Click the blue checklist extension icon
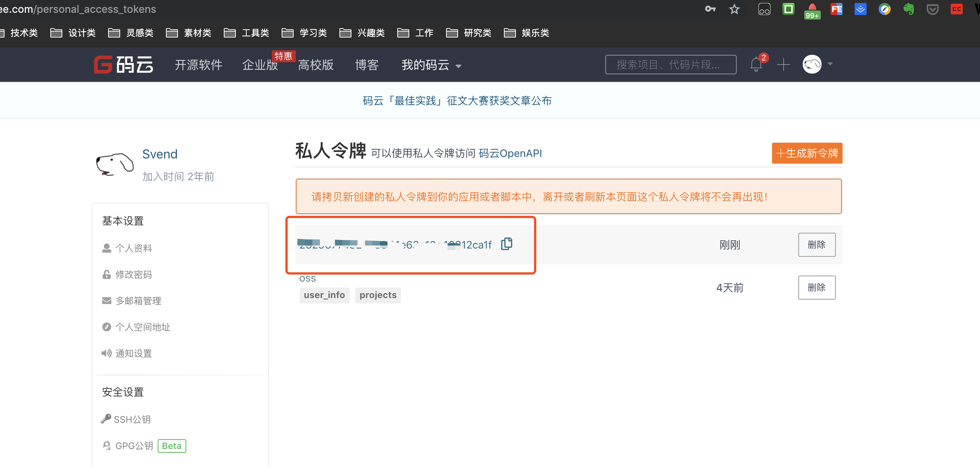This screenshot has height=467, width=980. [x=861, y=9]
